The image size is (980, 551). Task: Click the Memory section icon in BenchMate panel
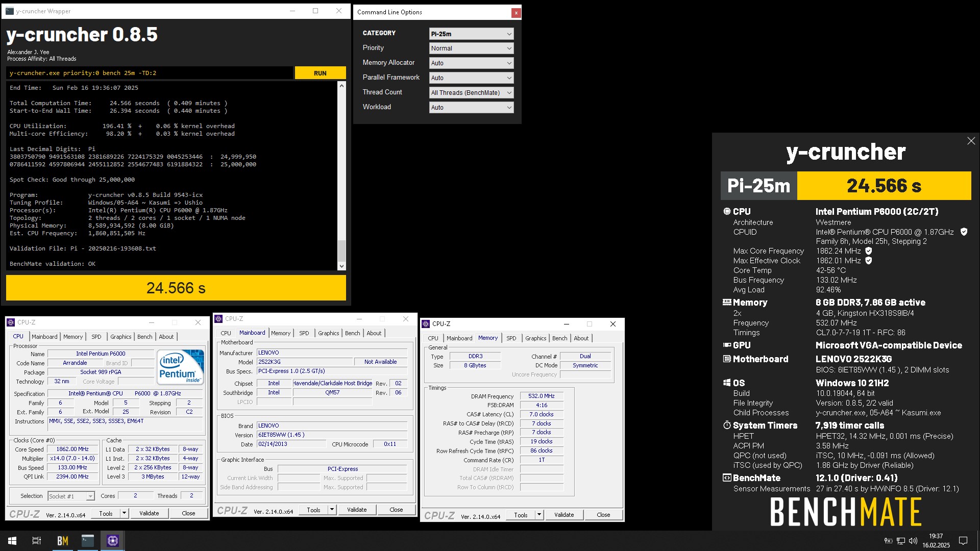(727, 302)
